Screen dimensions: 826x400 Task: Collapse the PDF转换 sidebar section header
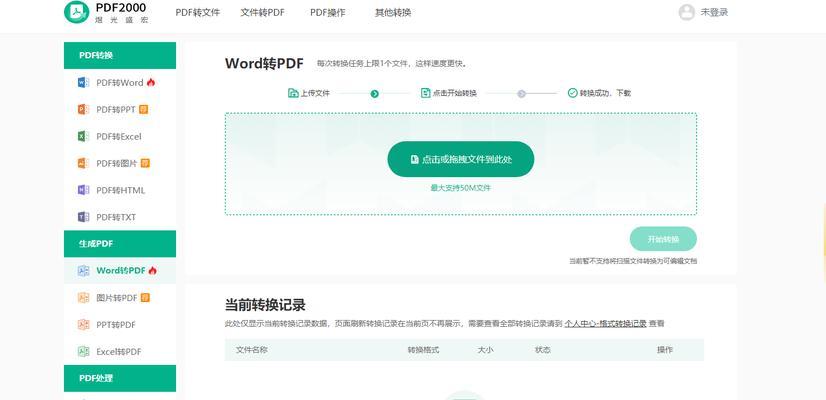coord(120,55)
